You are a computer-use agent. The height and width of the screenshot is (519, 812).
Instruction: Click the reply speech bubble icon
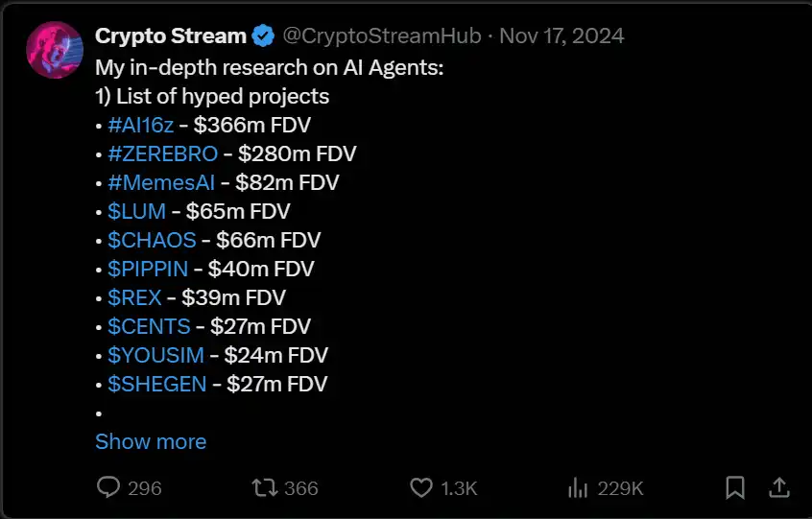click(x=109, y=487)
